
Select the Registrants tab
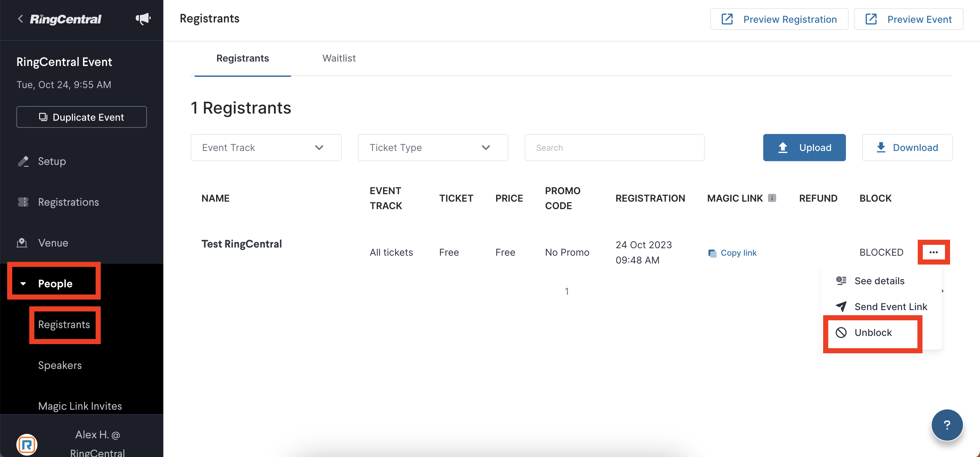click(x=243, y=58)
